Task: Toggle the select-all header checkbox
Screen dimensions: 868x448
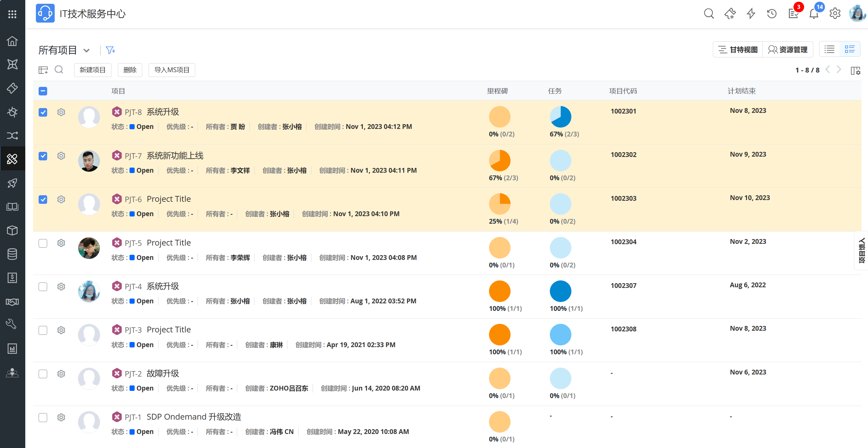Action: coord(43,91)
